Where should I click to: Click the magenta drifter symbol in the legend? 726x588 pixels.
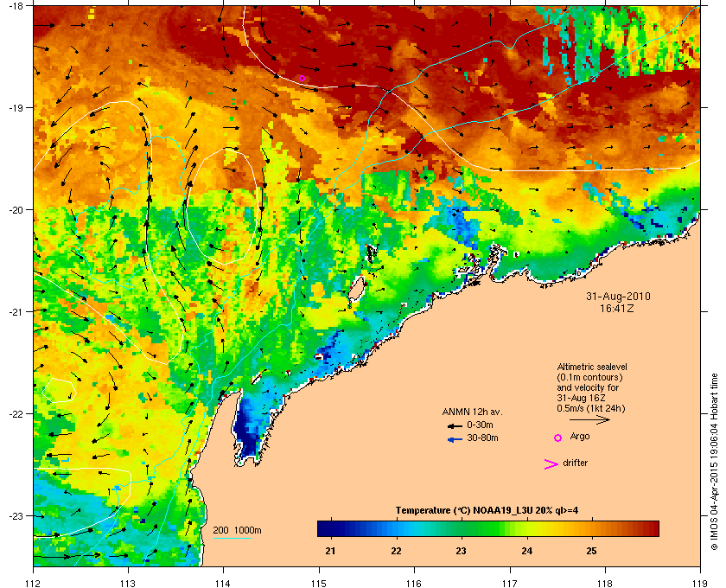click(x=551, y=464)
